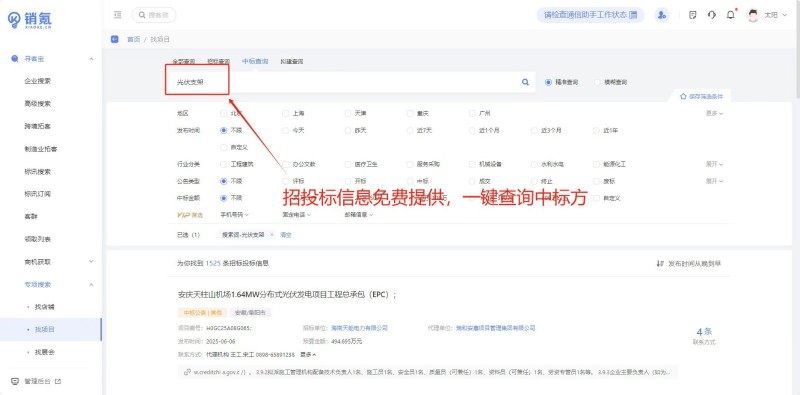The height and width of the screenshot is (395, 800).
Task: Expand the contact info 更多 toggle
Action: point(308,355)
